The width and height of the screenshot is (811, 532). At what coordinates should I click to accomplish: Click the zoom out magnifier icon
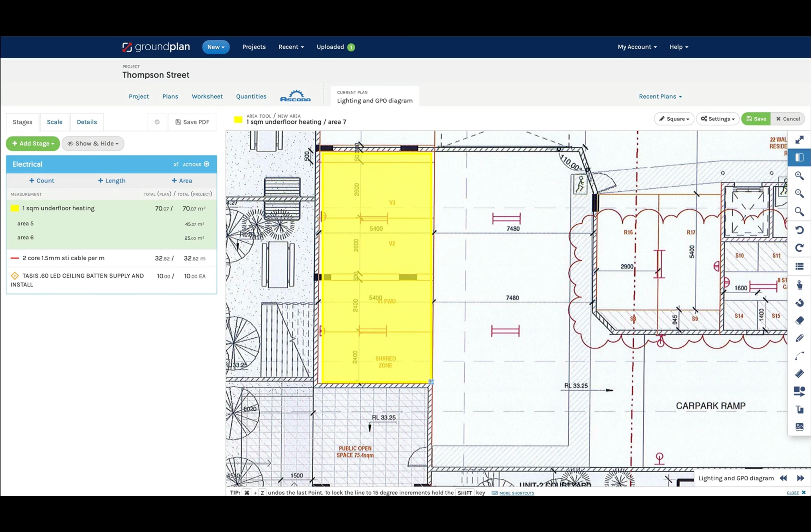pos(799,193)
